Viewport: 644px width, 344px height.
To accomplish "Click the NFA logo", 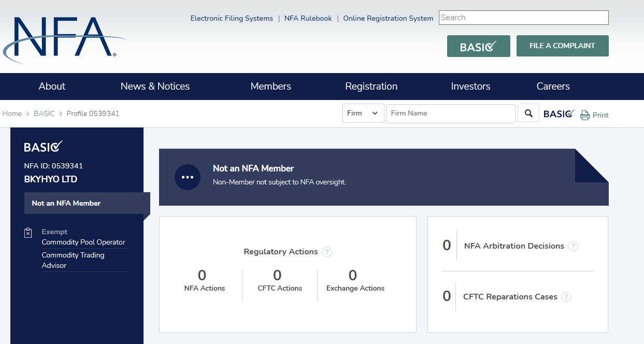I will click(x=64, y=40).
